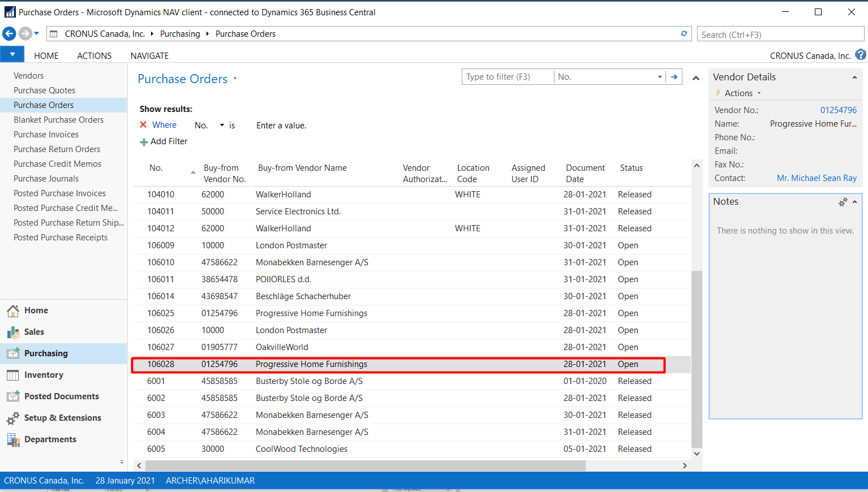
Task: Collapse the Vendor Details factbox
Action: [x=854, y=77]
